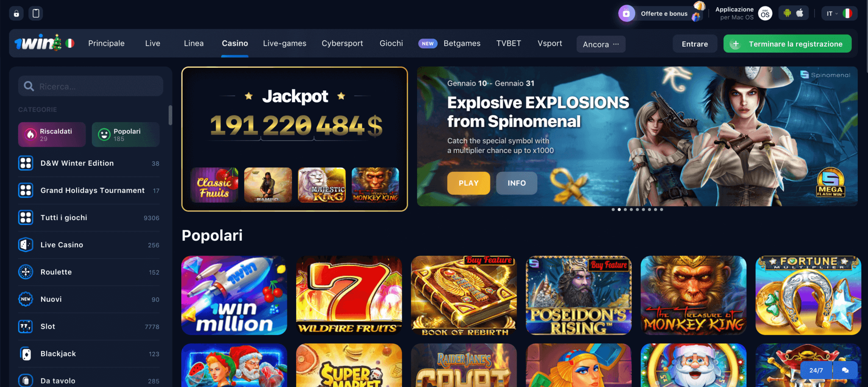Open the Cybersport tab
The width and height of the screenshot is (868, 387).
pyautogui.click(x=342, y=43)
